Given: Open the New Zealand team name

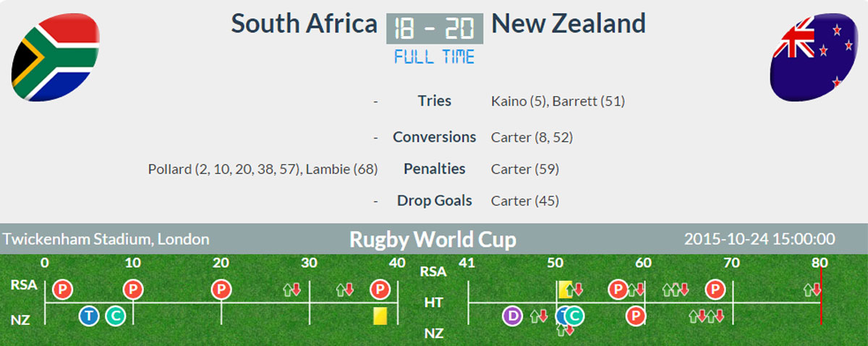Looking at the screenshot, I should [569, 24].
